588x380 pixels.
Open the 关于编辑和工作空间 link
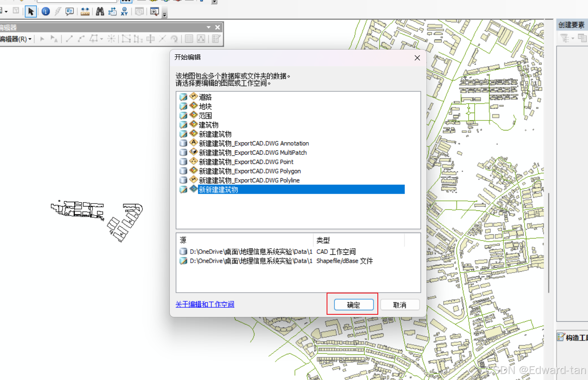205,304
